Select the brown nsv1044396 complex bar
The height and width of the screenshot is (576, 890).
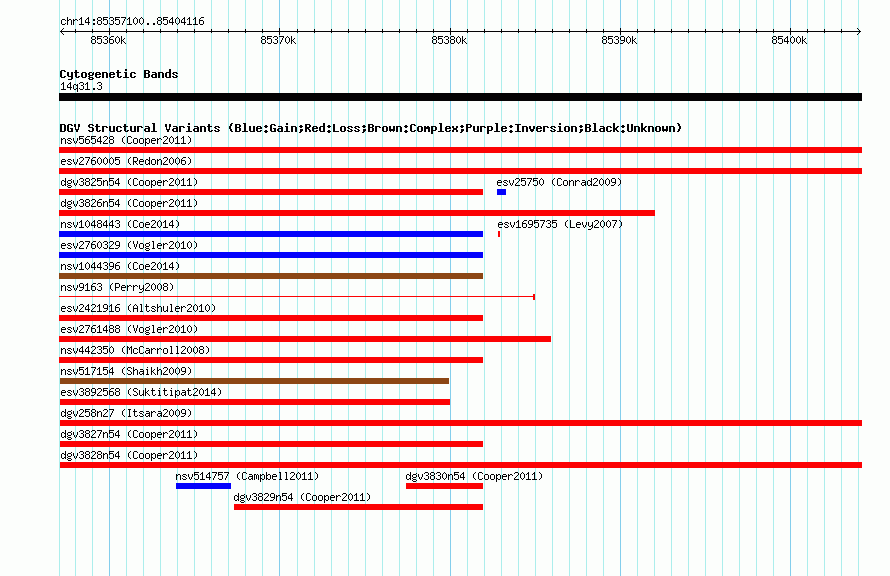271,276
